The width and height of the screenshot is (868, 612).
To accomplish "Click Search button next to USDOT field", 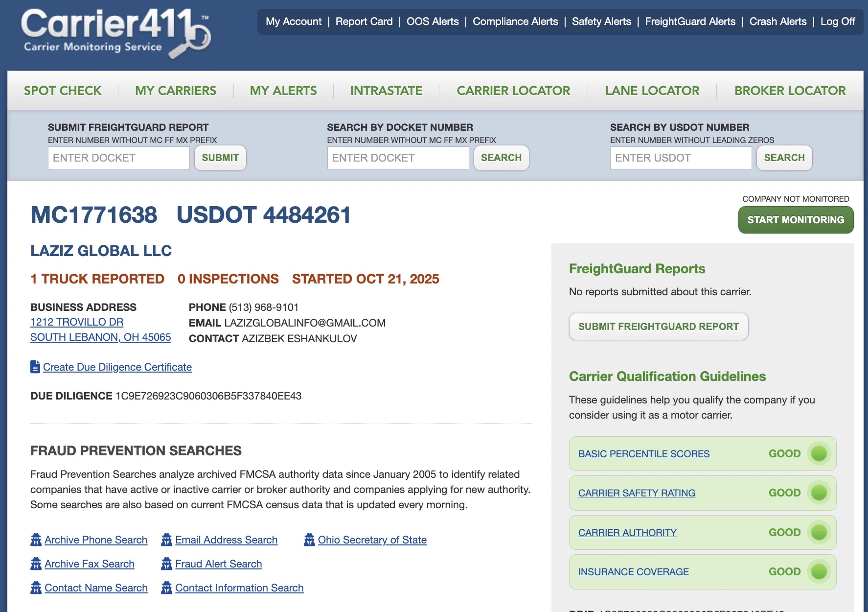I will point(784,158).
